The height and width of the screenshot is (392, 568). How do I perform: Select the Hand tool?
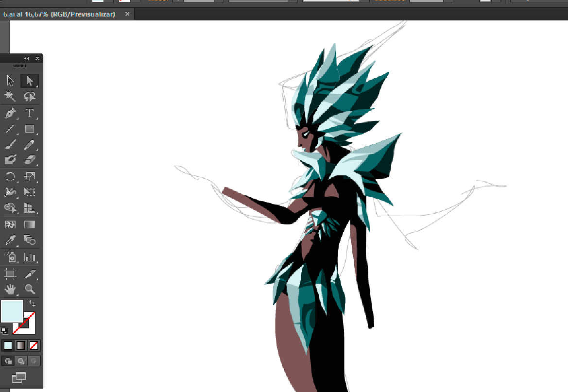click(x=10, y=289)
